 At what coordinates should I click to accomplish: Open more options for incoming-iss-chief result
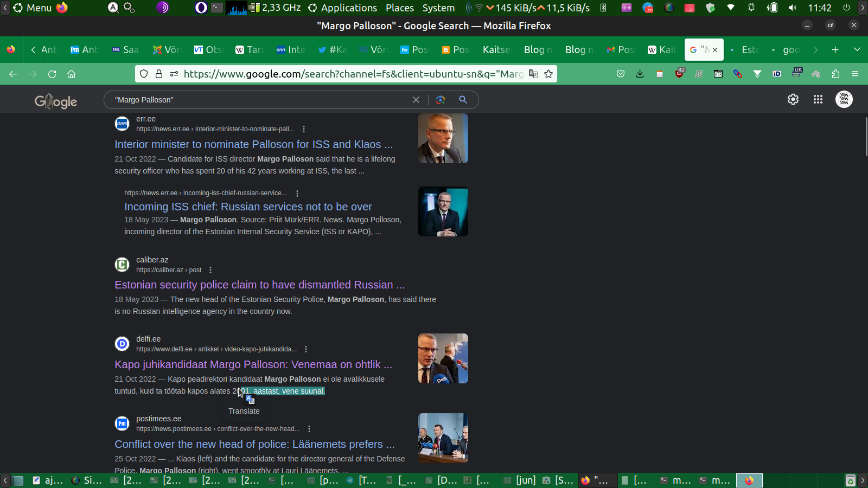pyautogui.click(x=297, y=193)
